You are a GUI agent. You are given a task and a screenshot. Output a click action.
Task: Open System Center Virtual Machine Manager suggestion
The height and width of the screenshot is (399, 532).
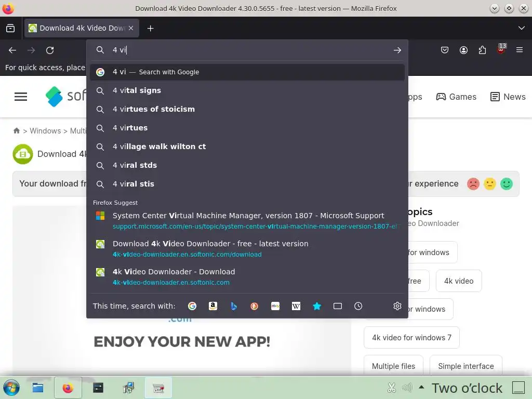pyautogui.click(x=247, y=220)
